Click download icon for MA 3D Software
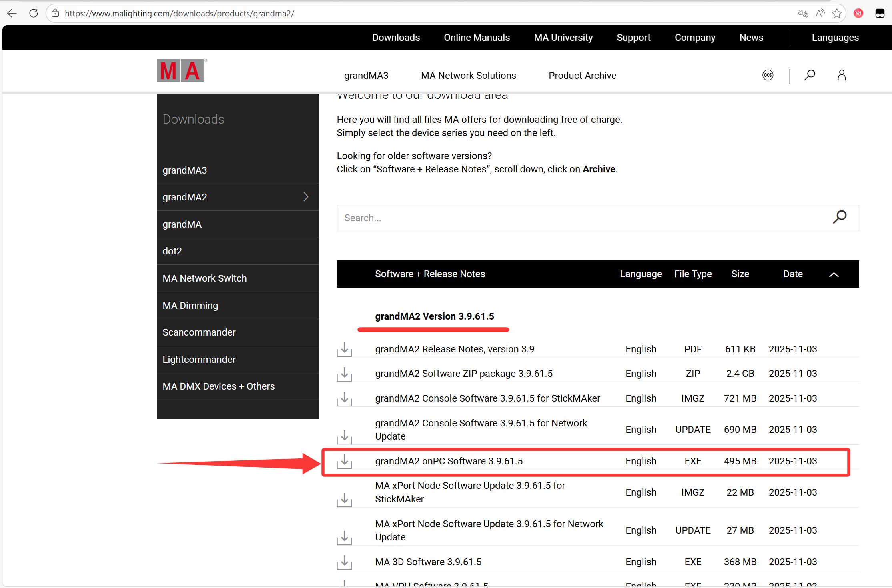892x588 pixels. (344, 562)
